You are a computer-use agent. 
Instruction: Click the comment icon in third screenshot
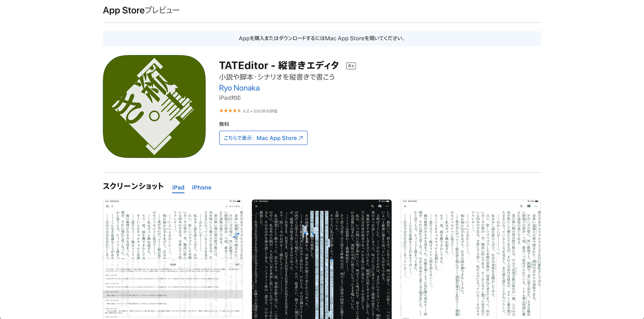tap(529, 206)
